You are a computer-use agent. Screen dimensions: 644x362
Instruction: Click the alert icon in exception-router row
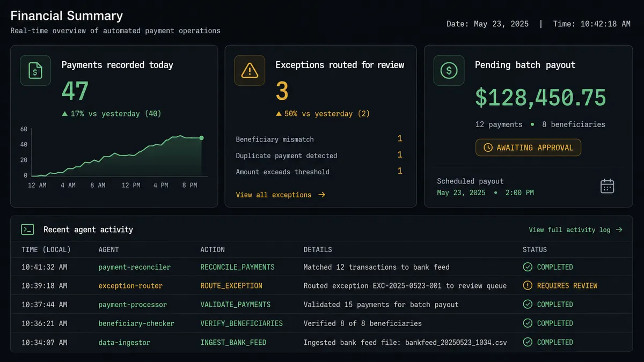pos(528,286)
